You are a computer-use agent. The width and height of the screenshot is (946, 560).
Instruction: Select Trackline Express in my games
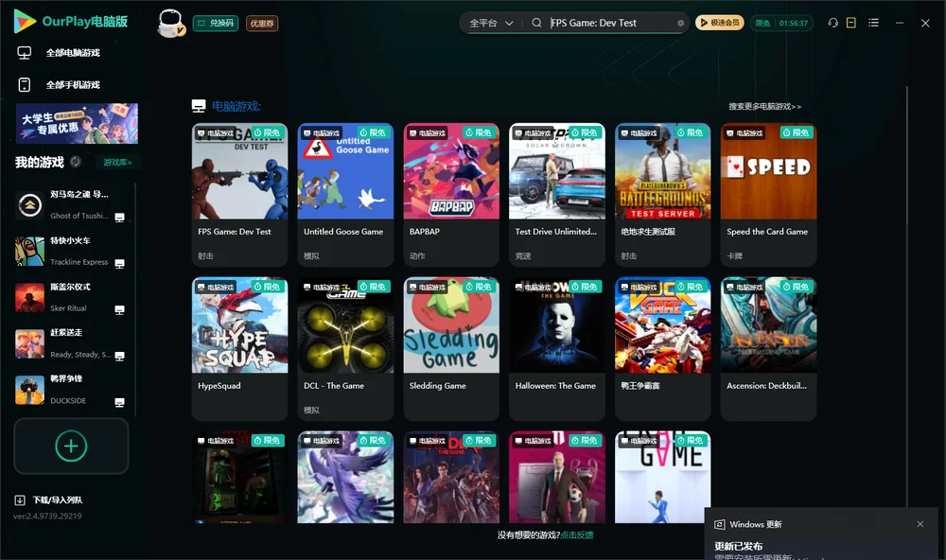tap(71, 251)
